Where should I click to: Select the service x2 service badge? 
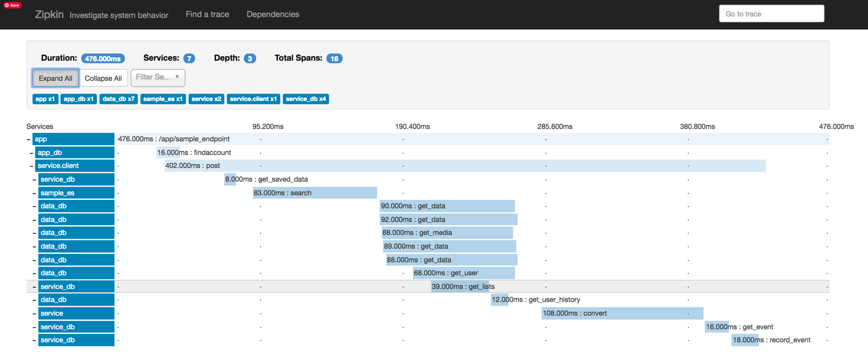tap(206, 99)
